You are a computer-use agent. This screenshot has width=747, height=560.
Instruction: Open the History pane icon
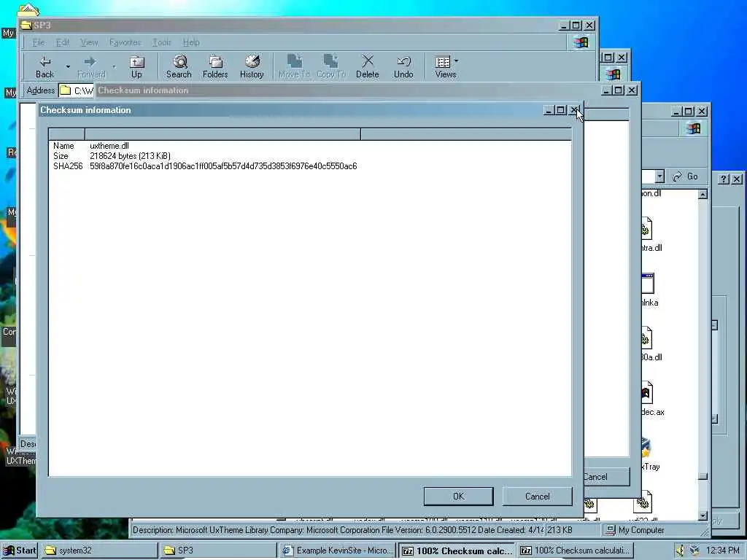pyautogui.click(x=252, y=66)
